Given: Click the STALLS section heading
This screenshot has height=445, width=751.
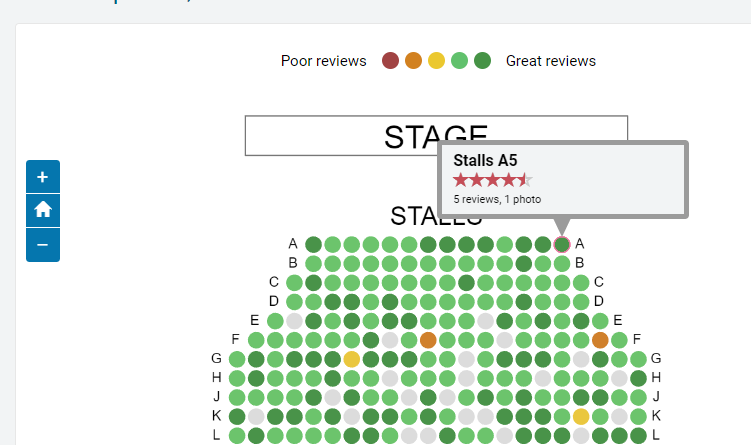Looking at the screenshot, I should coord(436,216).
